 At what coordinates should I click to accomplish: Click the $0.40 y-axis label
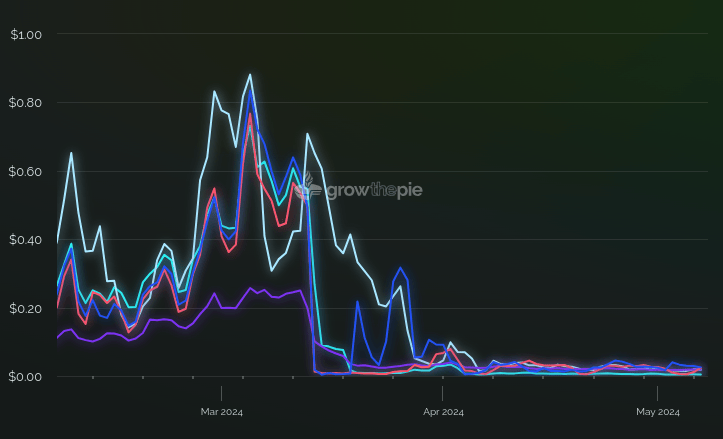pyautogui.click(x=25, y=240)
